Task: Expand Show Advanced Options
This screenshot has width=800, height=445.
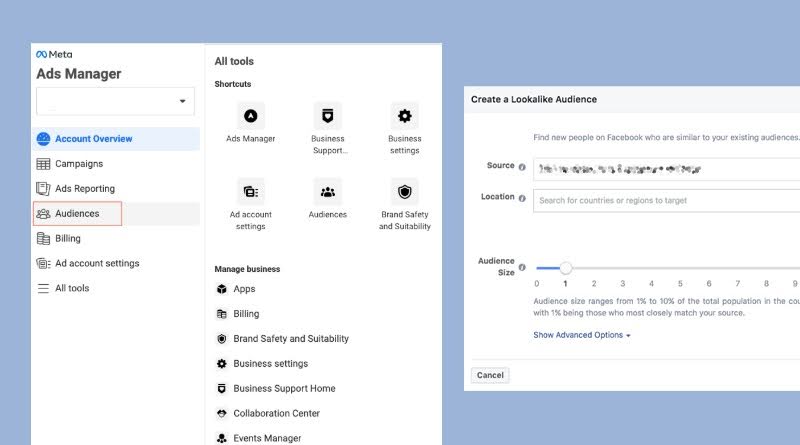Action: click(582, 335)
